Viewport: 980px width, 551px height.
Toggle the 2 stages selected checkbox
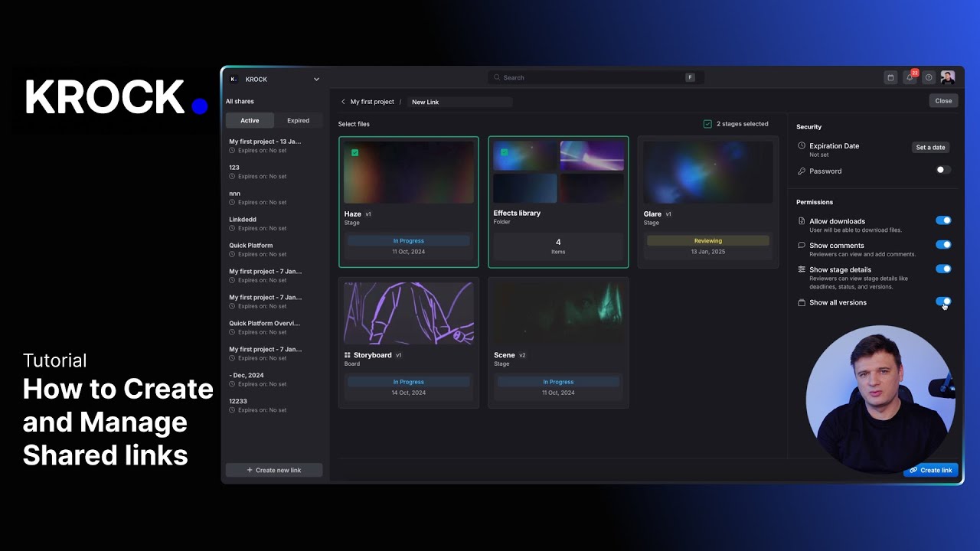707,124
